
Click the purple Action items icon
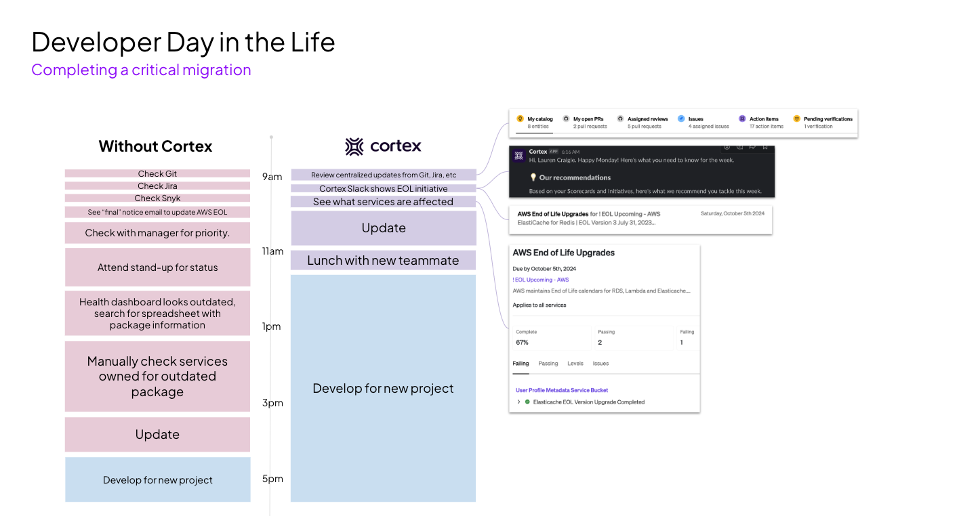coord(742,119)
